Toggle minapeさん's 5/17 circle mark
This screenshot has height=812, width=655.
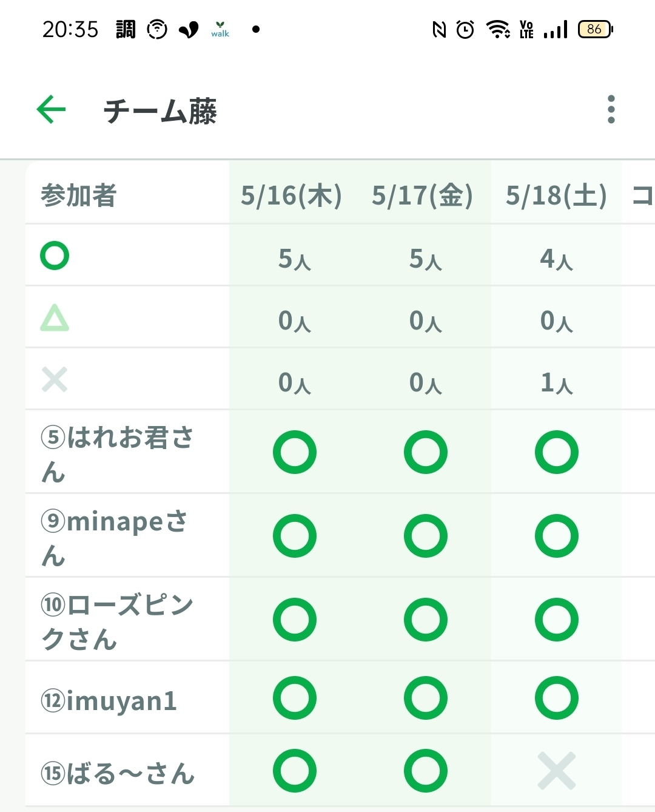click(426, 536)
